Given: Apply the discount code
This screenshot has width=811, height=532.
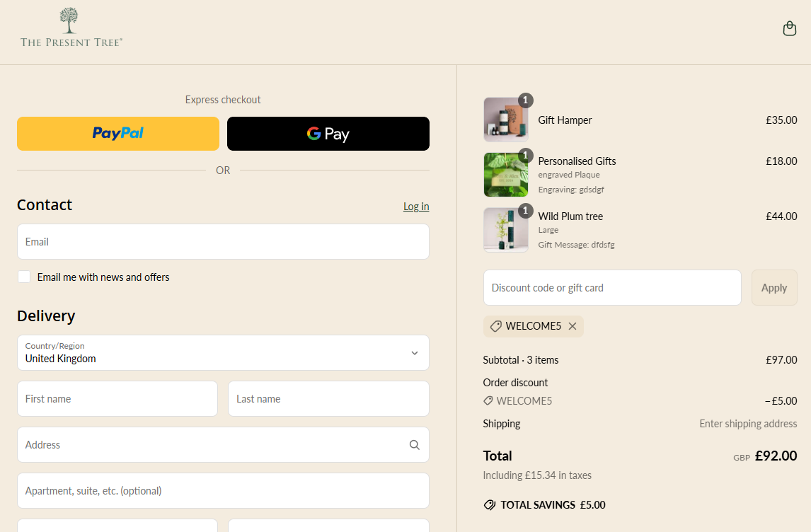Looking at the screenshot, I should (773, 288).
